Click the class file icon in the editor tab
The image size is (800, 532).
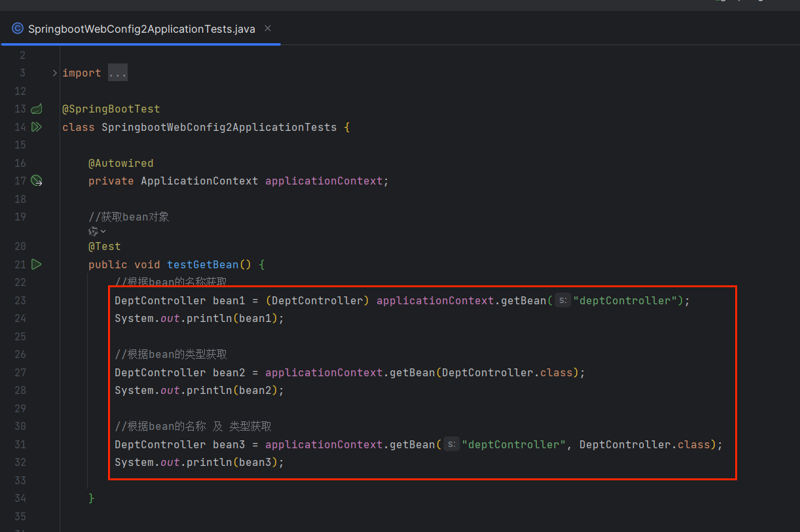coord(18,29)
